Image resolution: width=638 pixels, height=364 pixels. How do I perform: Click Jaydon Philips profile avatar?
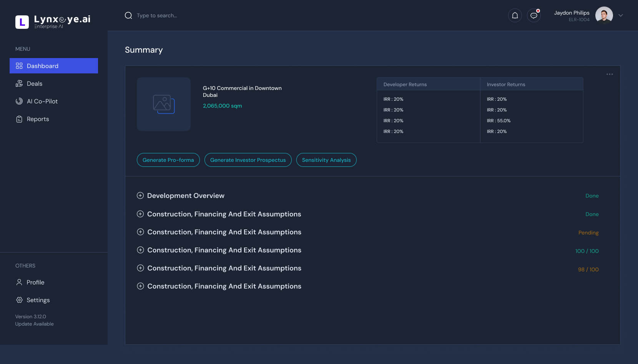604,15
